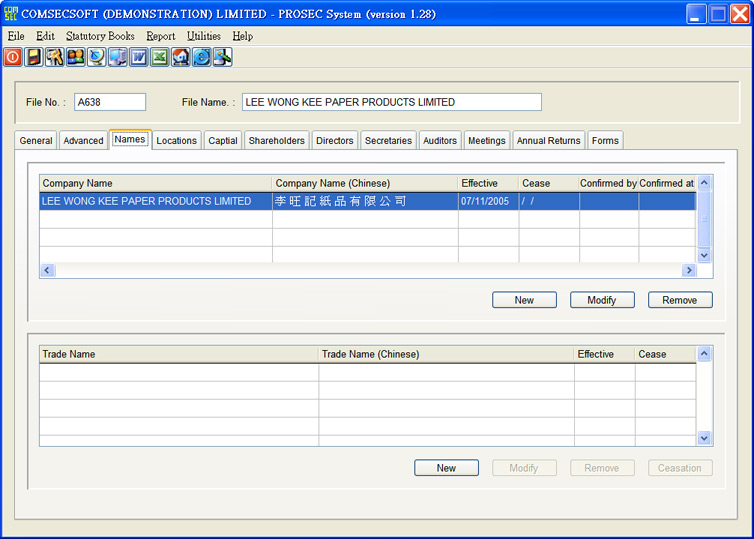The width and height of the screenshot is (754, 539).
Task: Switch to the Shareholders tab
Action: (x=276, y=141)
